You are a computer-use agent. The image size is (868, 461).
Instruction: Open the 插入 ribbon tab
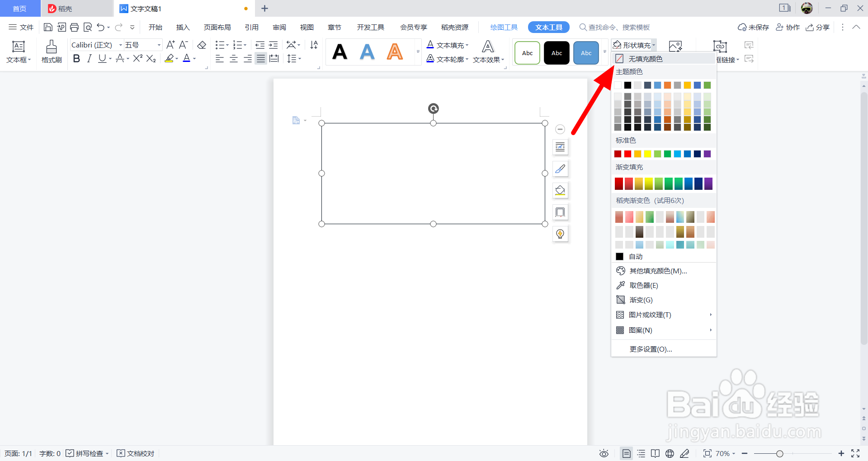183,27
